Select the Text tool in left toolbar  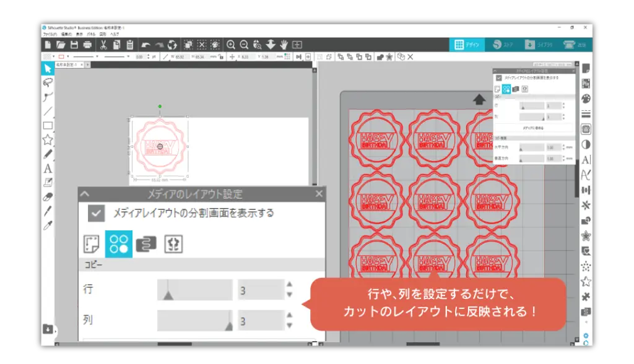(x=48, y=168)
